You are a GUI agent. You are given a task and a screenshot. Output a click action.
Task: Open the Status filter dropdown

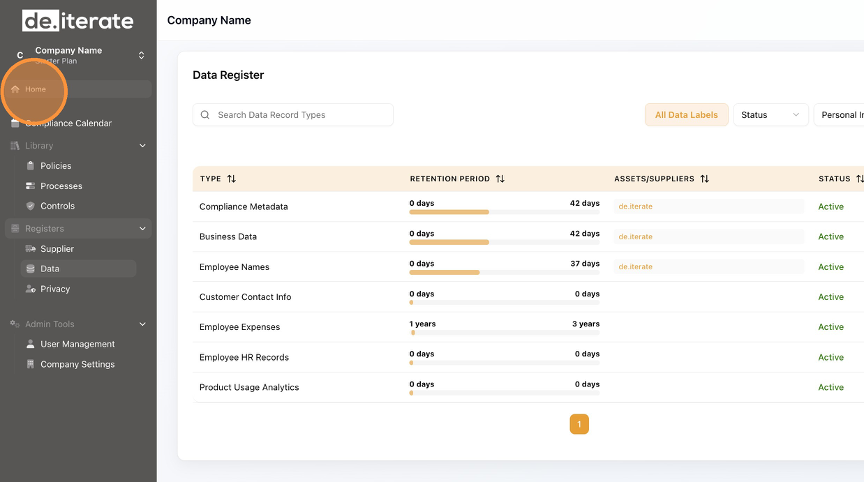pos(770,115)
